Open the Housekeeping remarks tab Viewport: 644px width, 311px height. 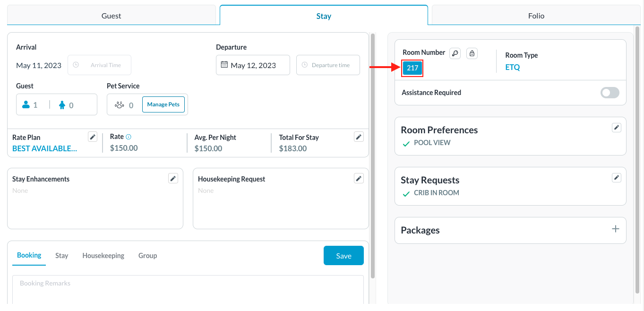[103, 256]
